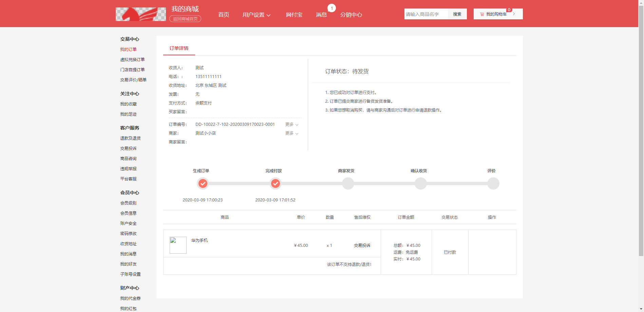Open 虚拟兑换订单 in the sidebar
This screenshot has width=644, height=312.
click(132, 60)
